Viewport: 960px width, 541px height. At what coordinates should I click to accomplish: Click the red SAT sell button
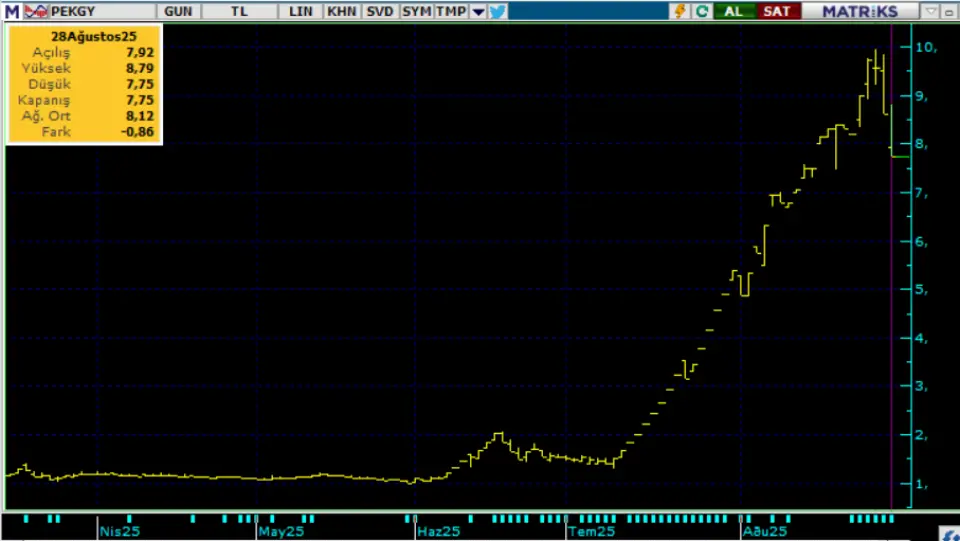pyautogui.click(x=778, y=11)
